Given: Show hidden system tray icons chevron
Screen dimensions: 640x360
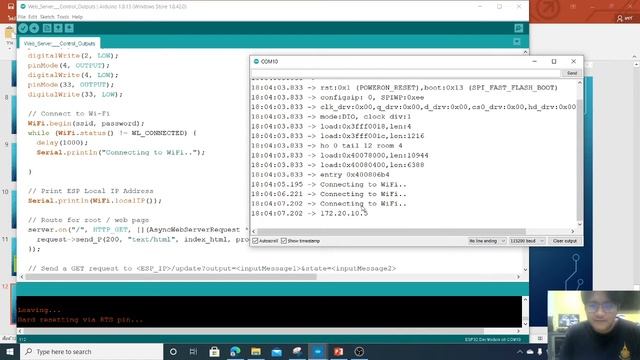Looking at the screenshot, I should 520,351.
